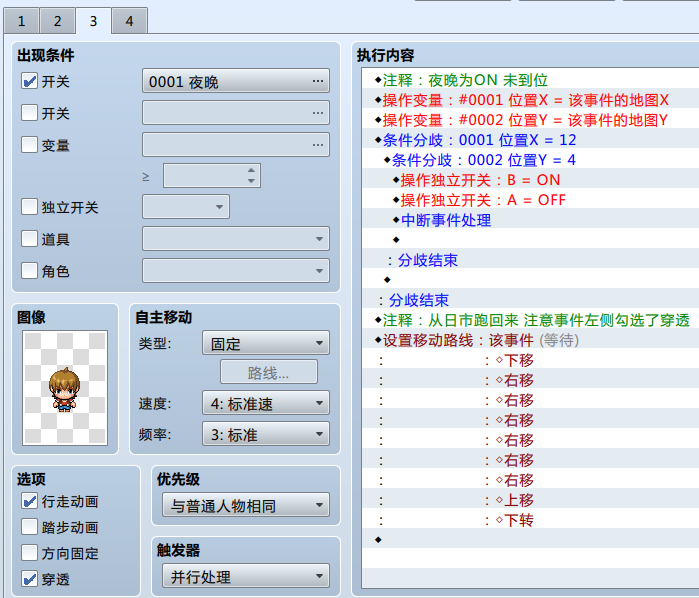The height and width of the screenshot is (598, 699).
Task: Select the empty line below 中断事件处理
Action: click(x=530, y=240)
